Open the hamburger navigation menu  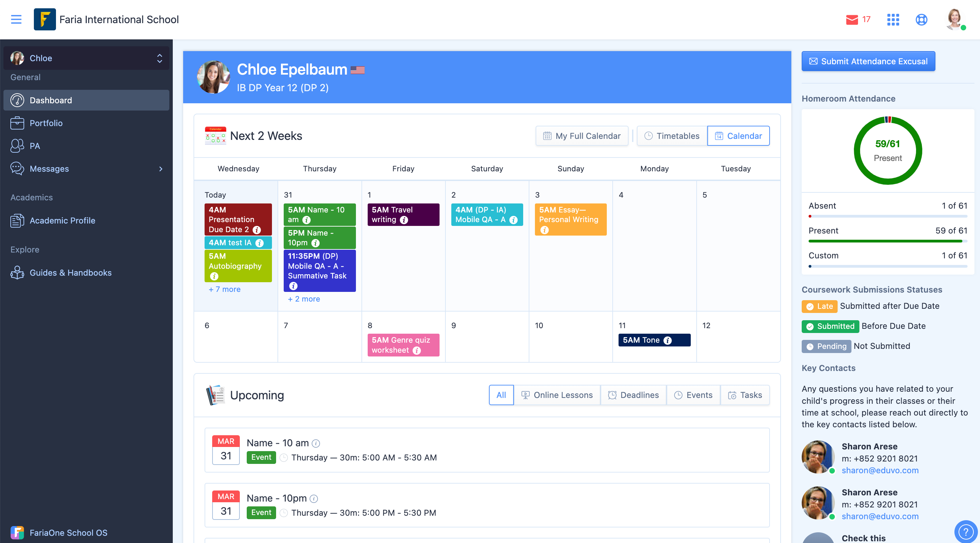click(x=16, y=19)
